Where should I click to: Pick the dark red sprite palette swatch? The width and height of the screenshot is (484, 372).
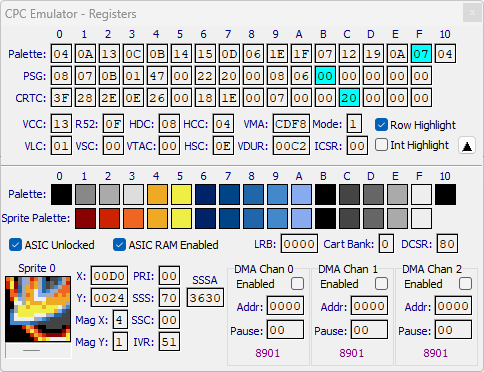pyautogui.click(x=85, y=218)
